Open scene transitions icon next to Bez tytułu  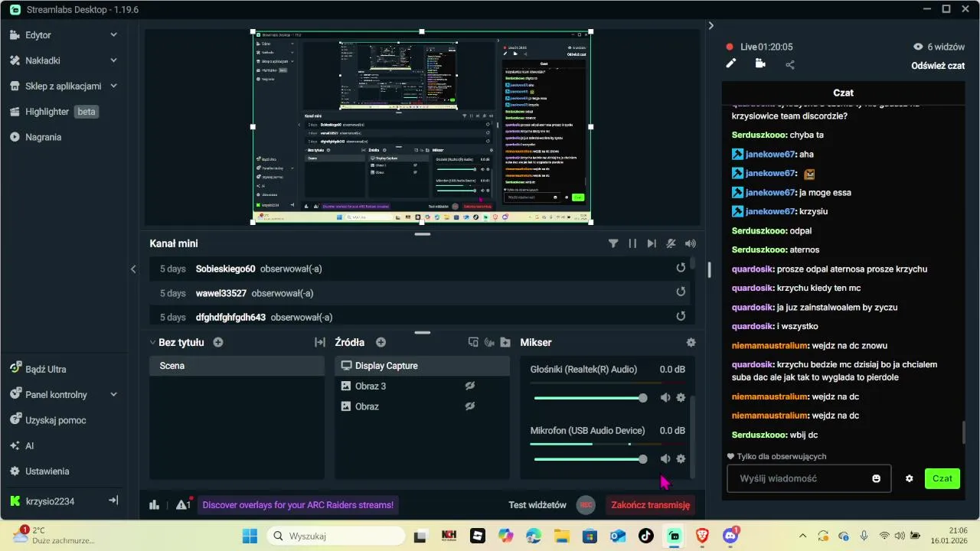click(320, 342)
